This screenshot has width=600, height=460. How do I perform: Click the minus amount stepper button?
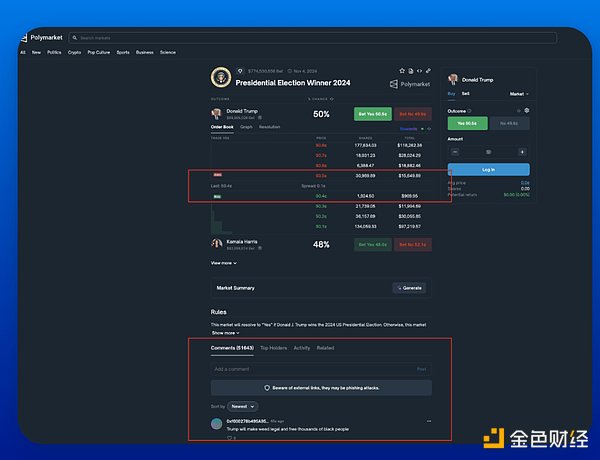click(455, 152)
